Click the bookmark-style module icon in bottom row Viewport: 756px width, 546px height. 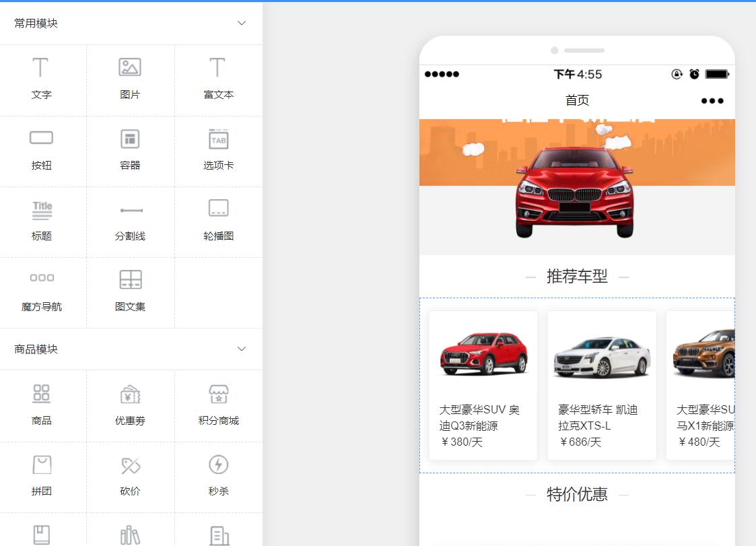(x=42, y=535)
